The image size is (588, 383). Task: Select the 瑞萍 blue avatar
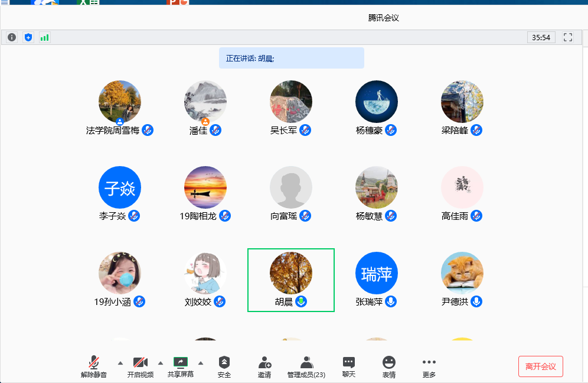[377, 273]
